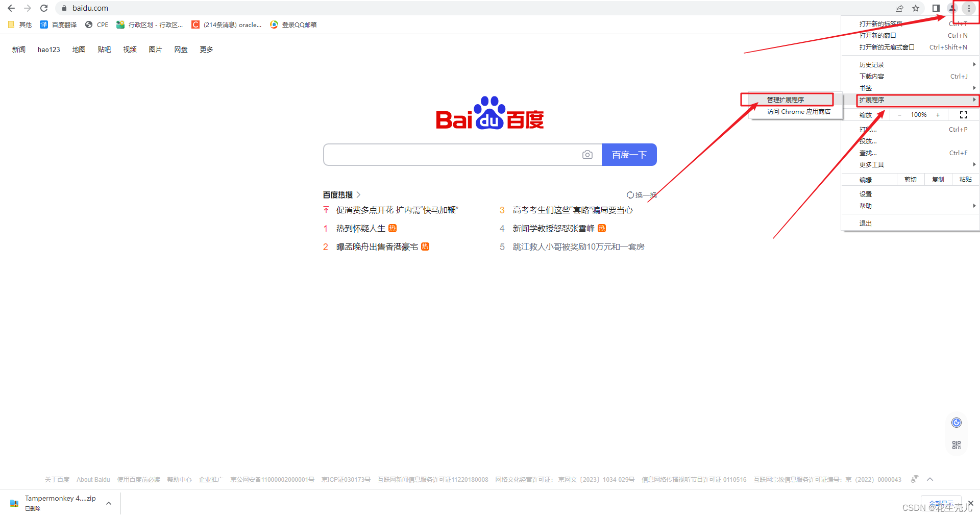Screen dimensions: 980x517
Task: Open the Chrome three-dot menu
Action: [x=969, y=8]
